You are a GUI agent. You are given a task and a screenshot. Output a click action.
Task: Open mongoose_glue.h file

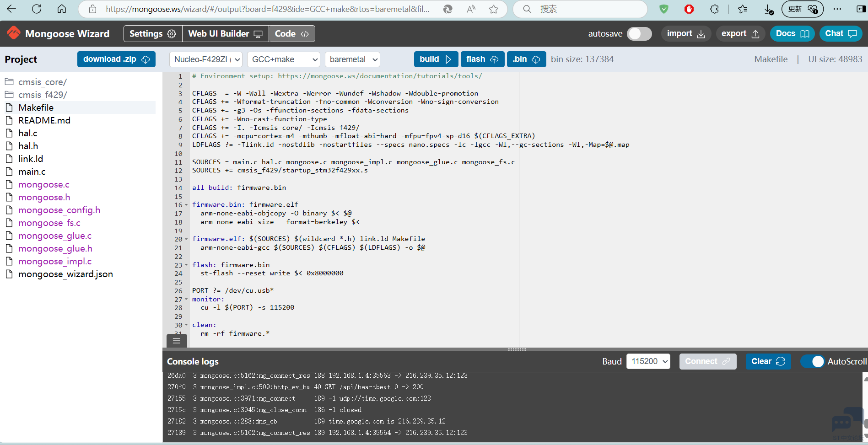pos(55,248)
